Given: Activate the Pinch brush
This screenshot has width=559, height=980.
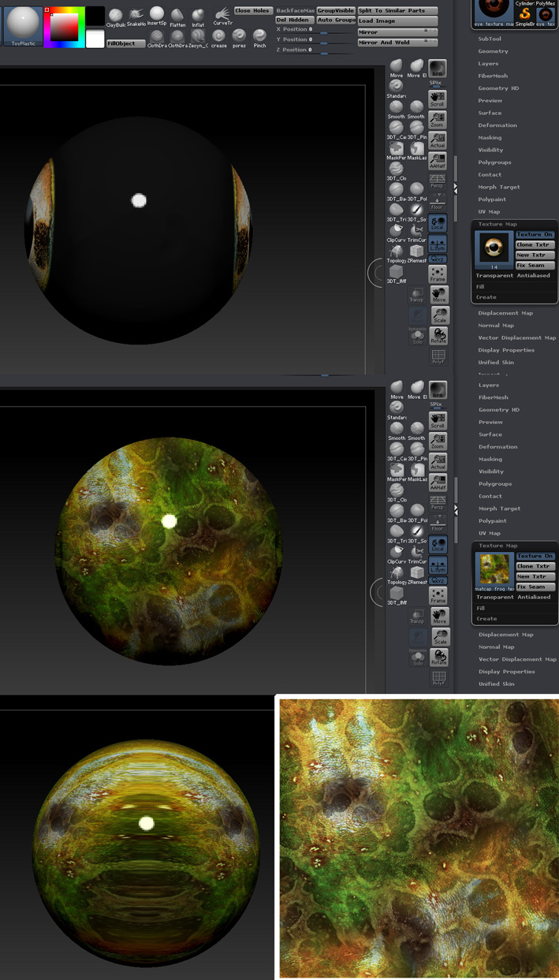Looking at the screenshot, I should (x=259, y=38).
